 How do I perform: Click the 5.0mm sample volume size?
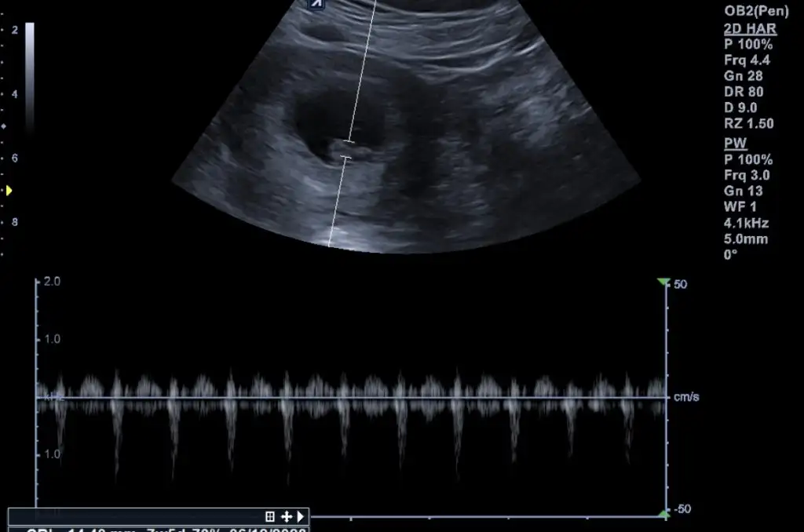point(746,239)
